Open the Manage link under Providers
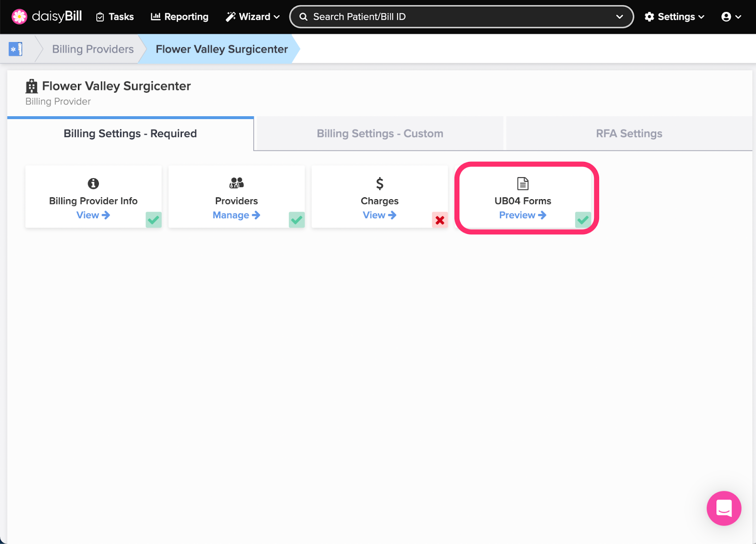 tap(236, 215)
